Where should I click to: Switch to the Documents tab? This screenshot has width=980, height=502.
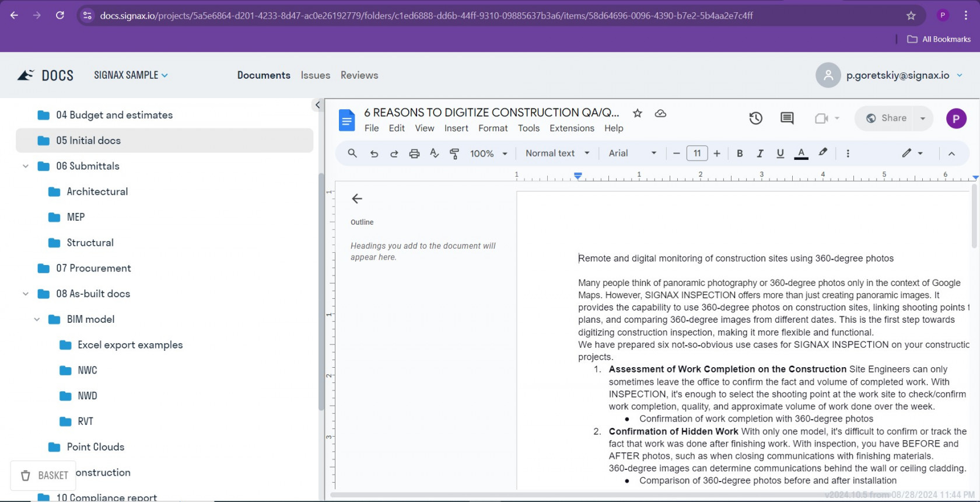264,75
